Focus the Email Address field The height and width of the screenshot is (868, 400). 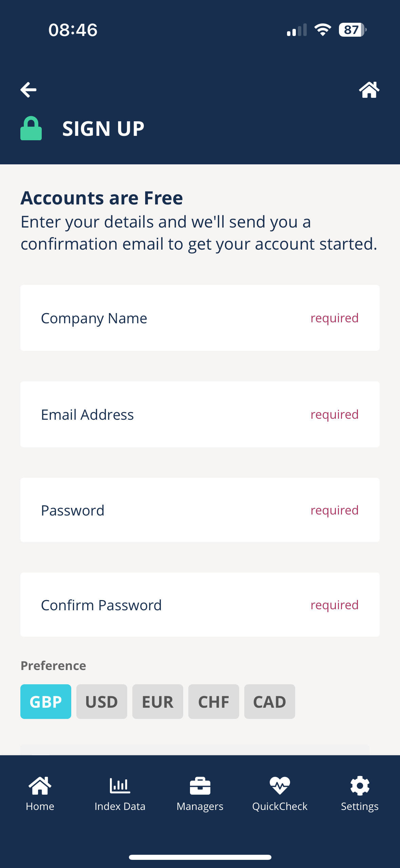pyautogui.click(x=200, y=414)
